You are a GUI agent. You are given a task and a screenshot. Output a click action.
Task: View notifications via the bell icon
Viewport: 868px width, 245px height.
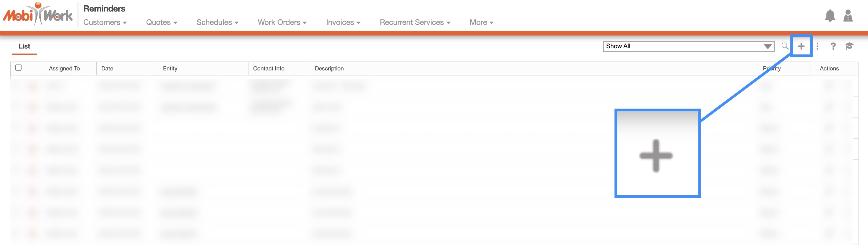pyautogui.click(x=830, y=15)
